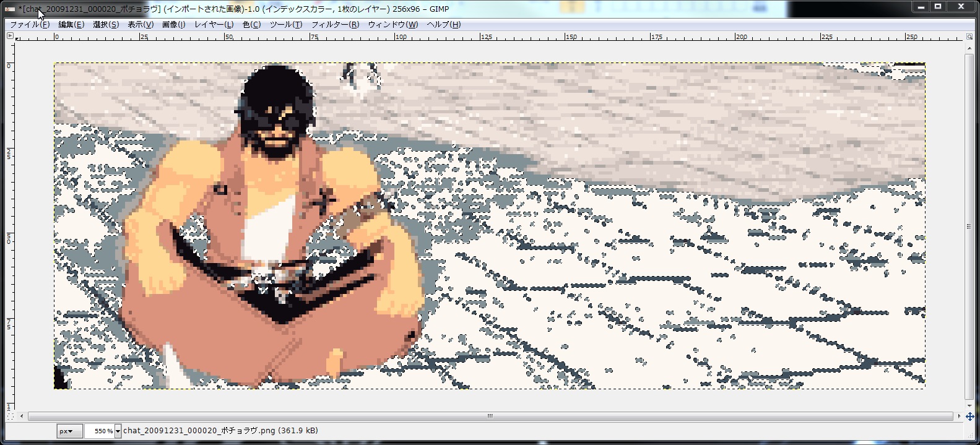Open the 色(C) menu
Screen dimensions: 980x445
[251, 25]
